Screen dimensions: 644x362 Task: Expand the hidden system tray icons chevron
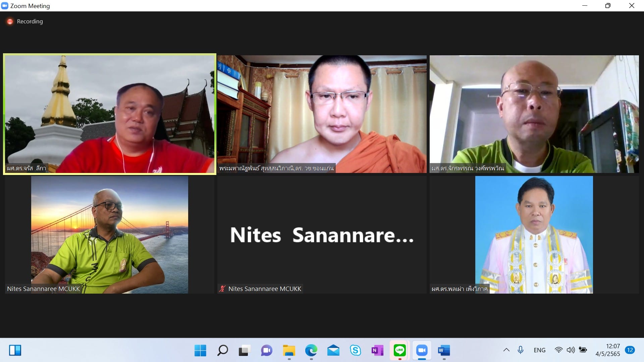tap(506, 350)
